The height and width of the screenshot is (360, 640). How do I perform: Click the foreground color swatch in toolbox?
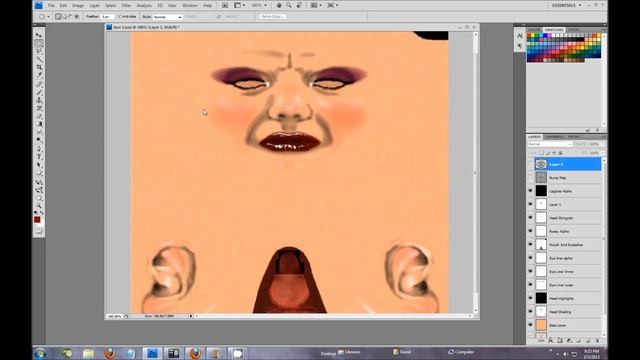click(37, 220)
